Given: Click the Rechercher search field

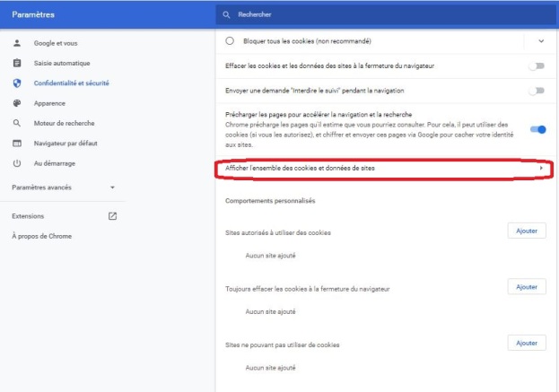Looking at the screenshot, I should [x=386, y=14].
